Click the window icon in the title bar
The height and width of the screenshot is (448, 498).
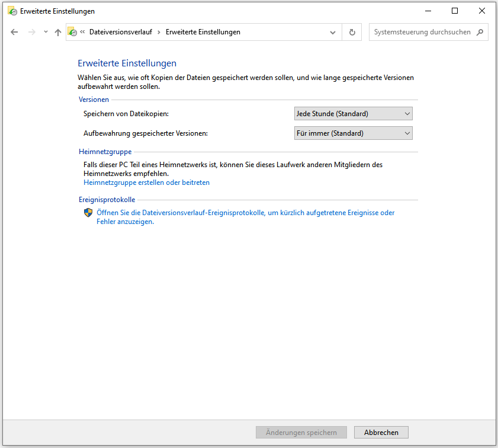pyautogui.click(x=12, y=11)
